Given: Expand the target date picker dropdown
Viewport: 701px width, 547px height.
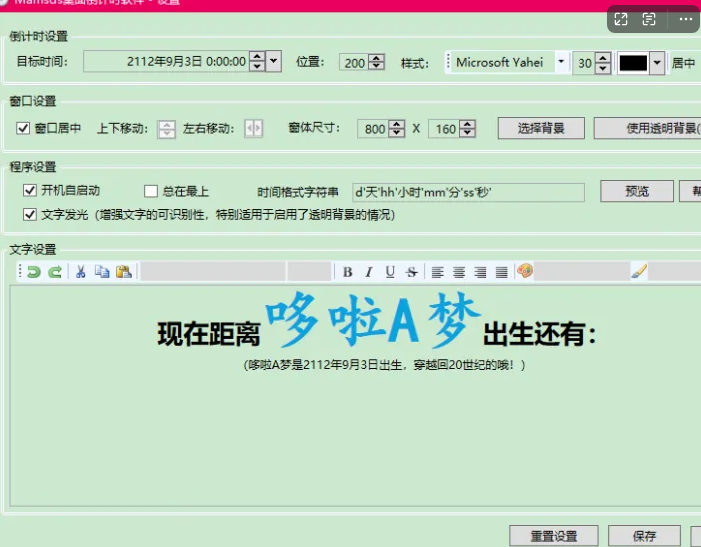Looking at the screenshot, I should point(274,62).
